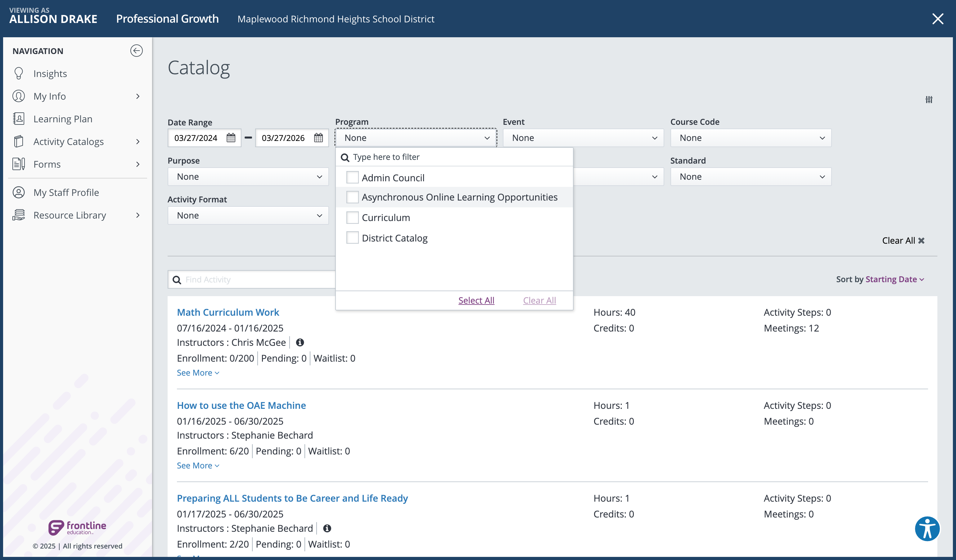
Task: Collapse the Program dropdown
Action: coord(416,138)
